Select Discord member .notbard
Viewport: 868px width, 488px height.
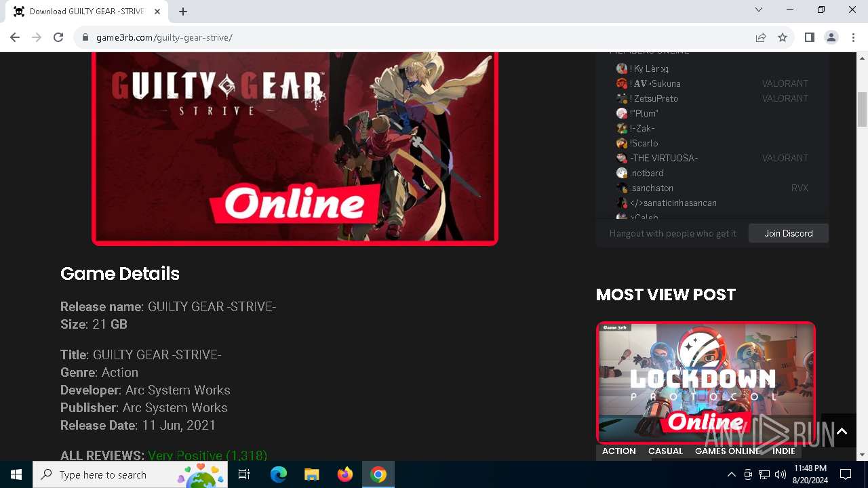640,173
